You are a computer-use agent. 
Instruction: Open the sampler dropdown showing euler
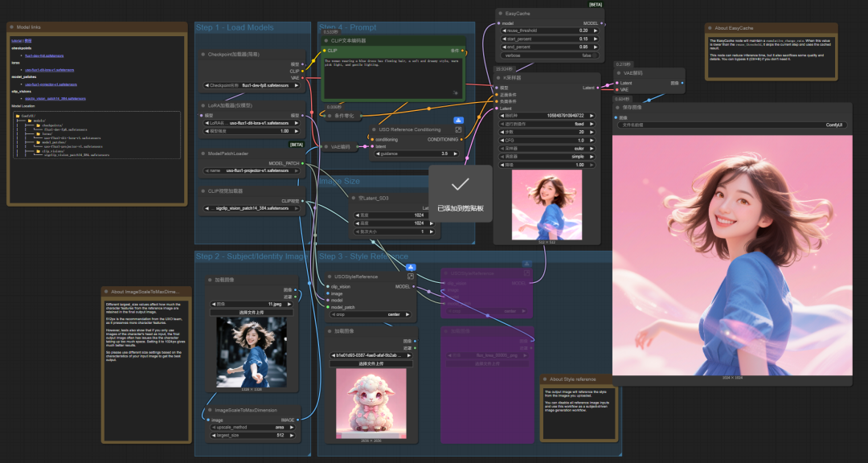click(547, 149)
